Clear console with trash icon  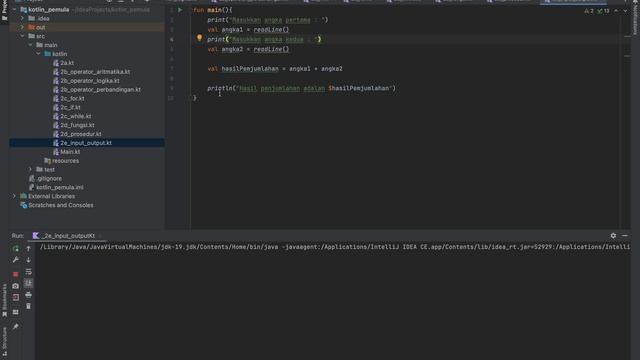click(x=29, y=306)
